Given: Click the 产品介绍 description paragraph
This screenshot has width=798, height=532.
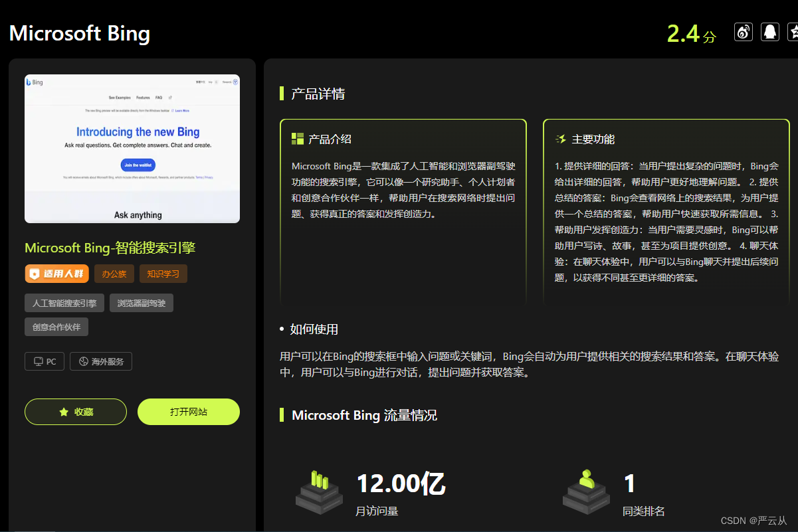Looking at the screenshot, I should 403,190.
